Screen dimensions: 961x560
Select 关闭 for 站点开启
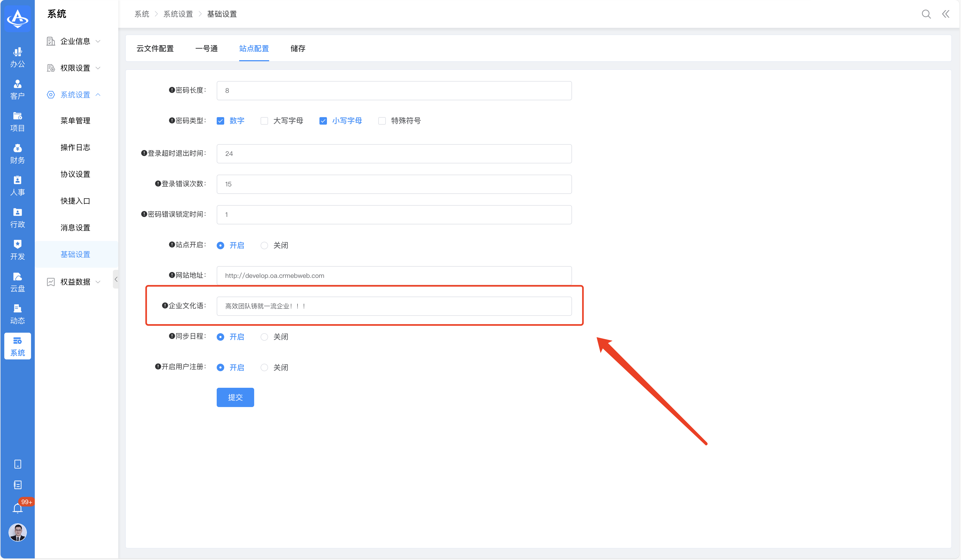(264, 246)
